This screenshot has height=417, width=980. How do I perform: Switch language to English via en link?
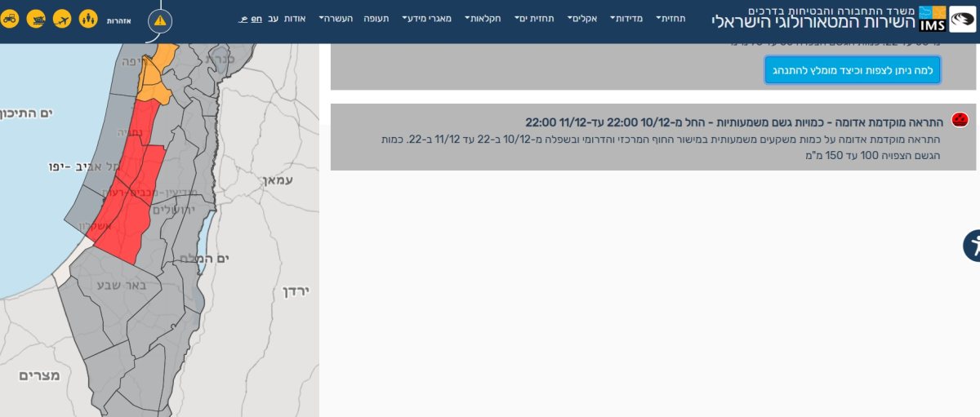[256, 18]
